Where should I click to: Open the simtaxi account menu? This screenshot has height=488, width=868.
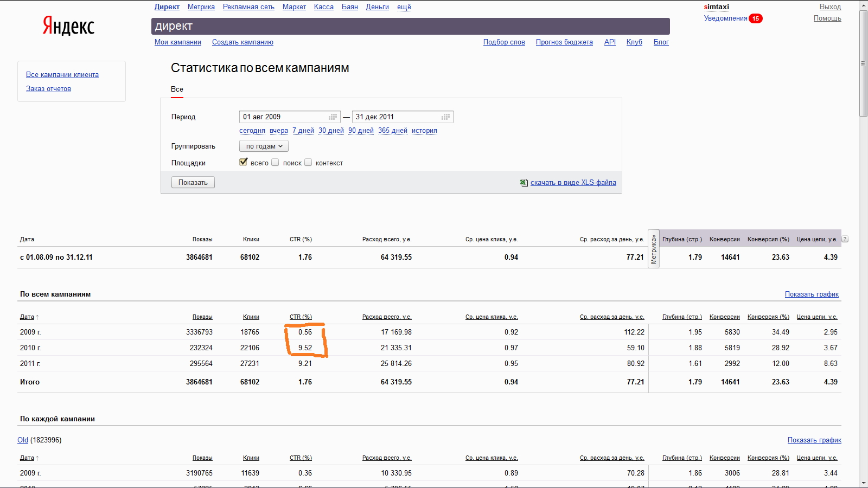pos(717,7)
